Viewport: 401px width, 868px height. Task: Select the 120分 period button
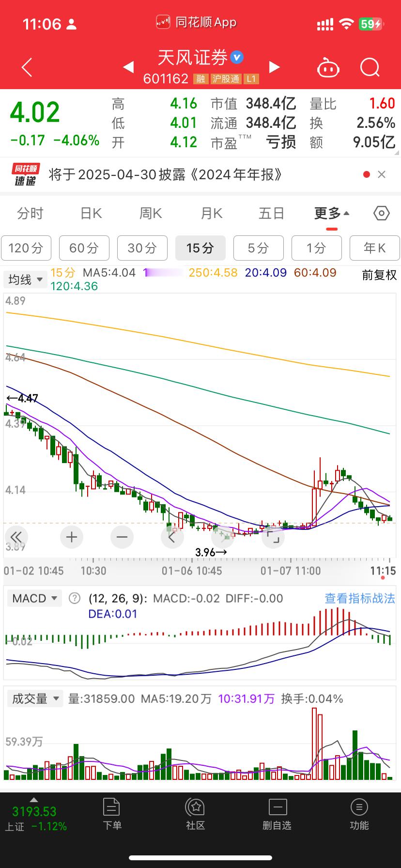26,248
